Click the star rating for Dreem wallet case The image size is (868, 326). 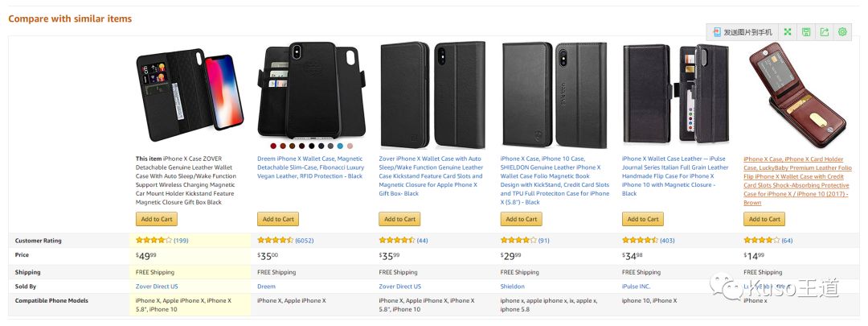click(275, 241)
